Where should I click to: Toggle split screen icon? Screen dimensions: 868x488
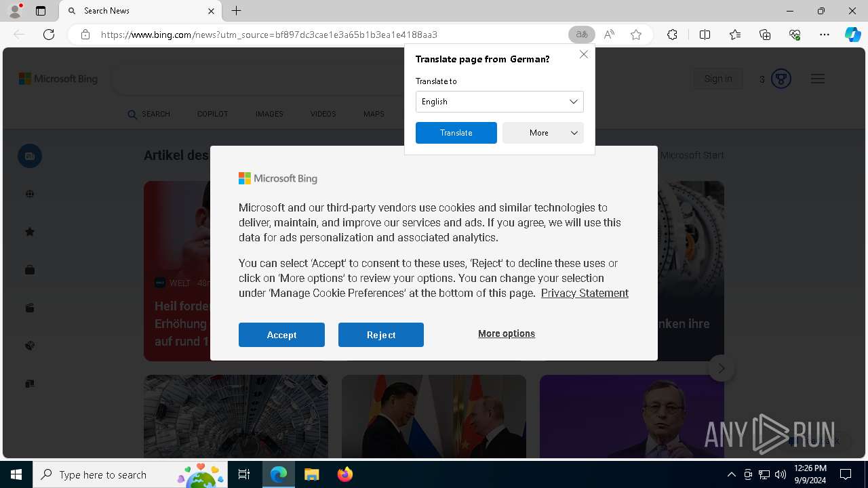(705, 35)
